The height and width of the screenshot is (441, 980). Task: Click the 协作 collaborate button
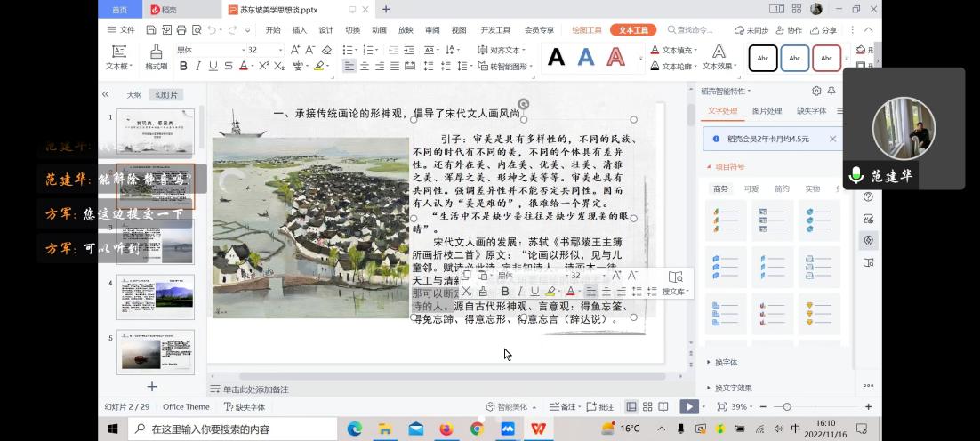click(x=789, y=30)
